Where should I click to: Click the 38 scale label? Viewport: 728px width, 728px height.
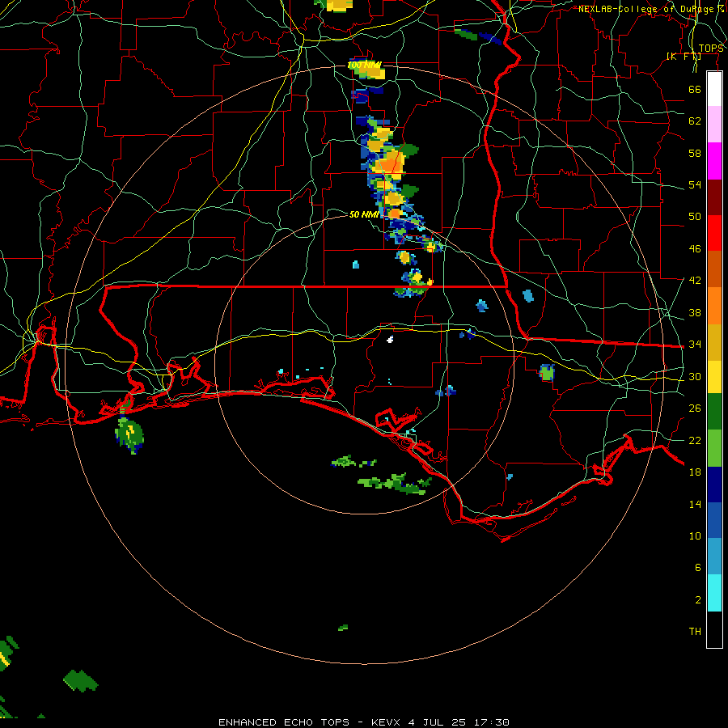click(695, 312)
